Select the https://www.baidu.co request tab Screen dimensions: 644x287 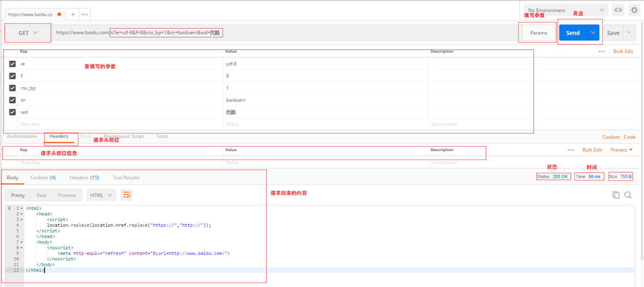click(x=35, y=14)
